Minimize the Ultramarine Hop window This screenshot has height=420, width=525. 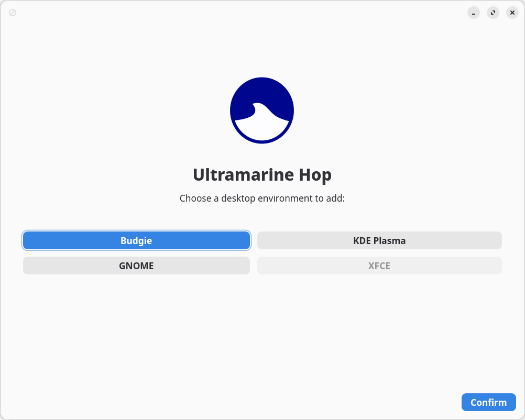pos(474,13)
